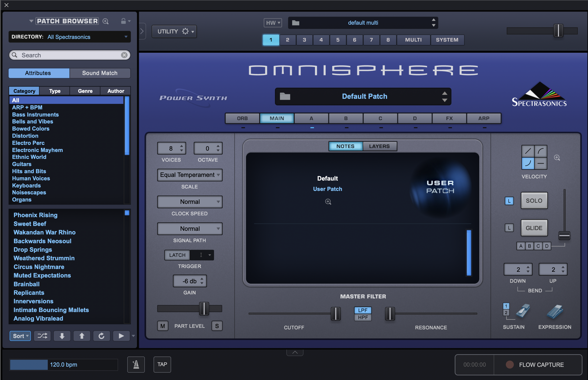This screenshot has width=588, height=380.
Task: Select the shuffle patch icon in patch browser
Action: 42,336
